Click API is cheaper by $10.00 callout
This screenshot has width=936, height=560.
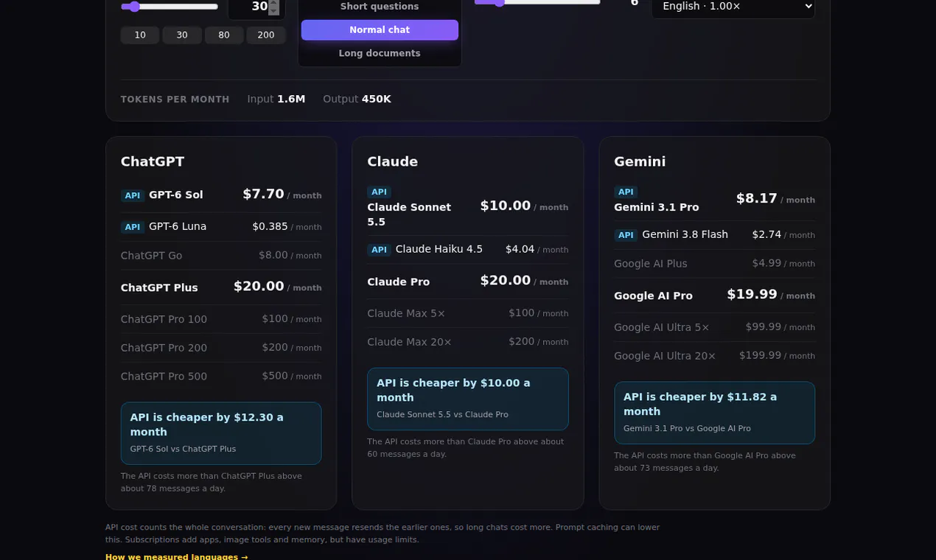click(x=468, y=399)
